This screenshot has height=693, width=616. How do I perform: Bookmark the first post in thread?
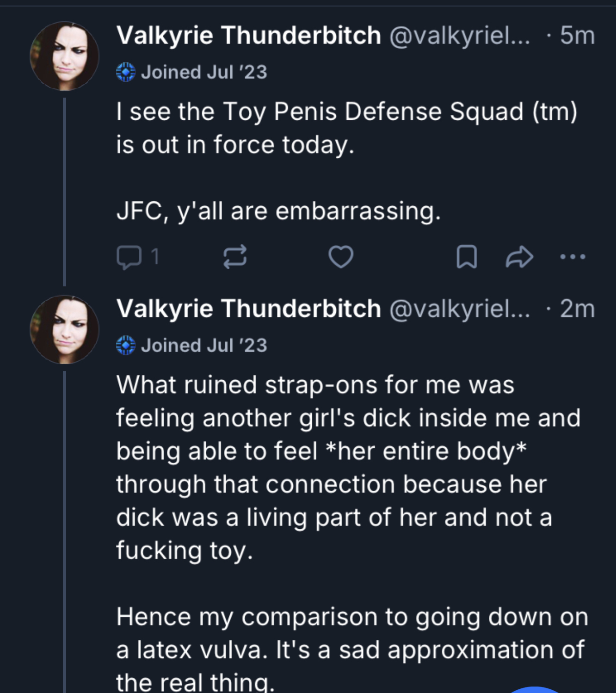[x=467, y=257]
